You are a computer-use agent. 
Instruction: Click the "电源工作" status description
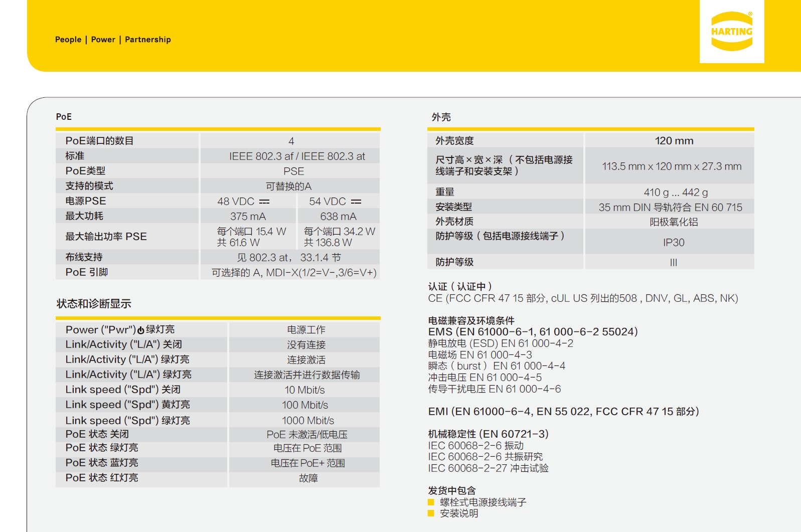tap(306, 330)
